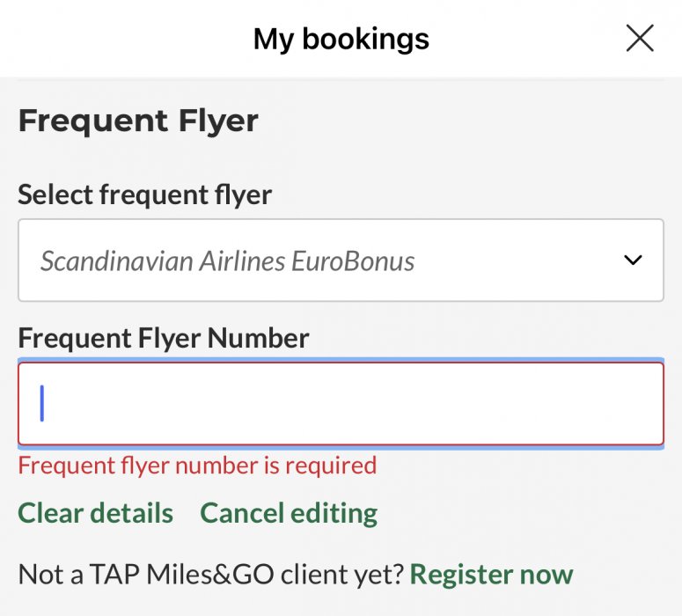Click the Frequent Flyer heading
This screenshot has width=682, height=616.
coord(138,121)
